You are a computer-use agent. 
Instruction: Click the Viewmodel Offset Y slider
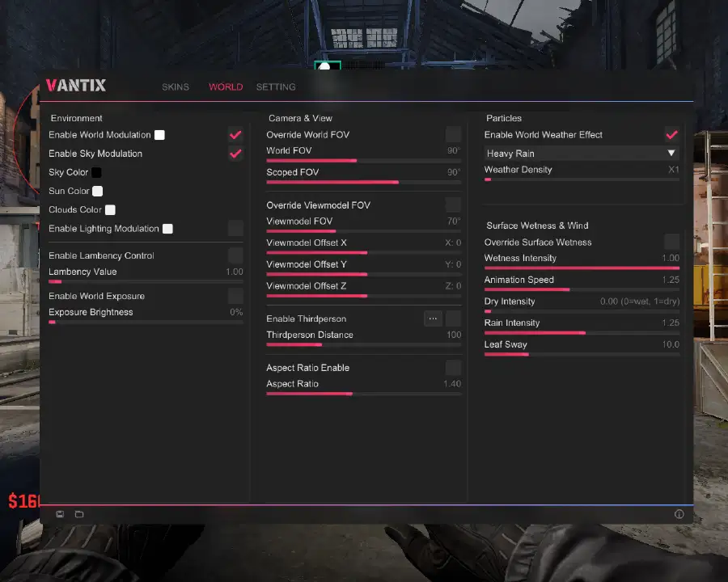point(363,274)
